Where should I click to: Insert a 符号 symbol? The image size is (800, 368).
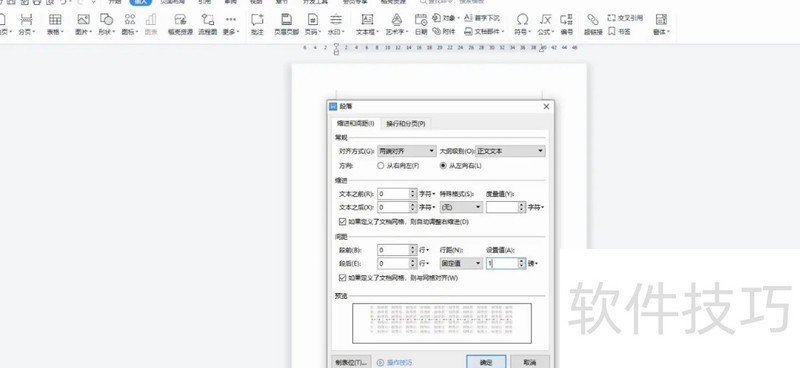point(522,24)
